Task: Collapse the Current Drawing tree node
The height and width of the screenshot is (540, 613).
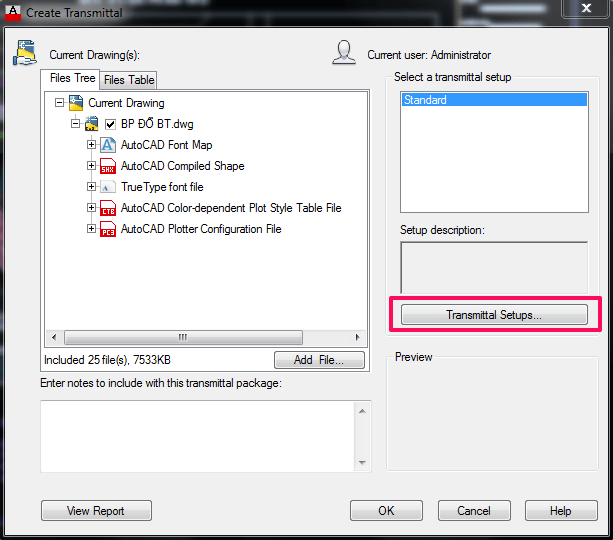Action: 60,103
